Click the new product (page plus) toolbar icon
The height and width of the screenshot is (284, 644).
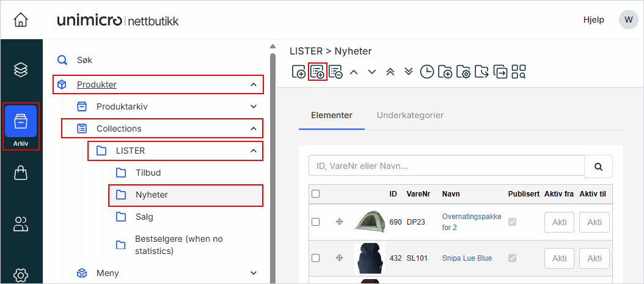(x=299, y=72)
